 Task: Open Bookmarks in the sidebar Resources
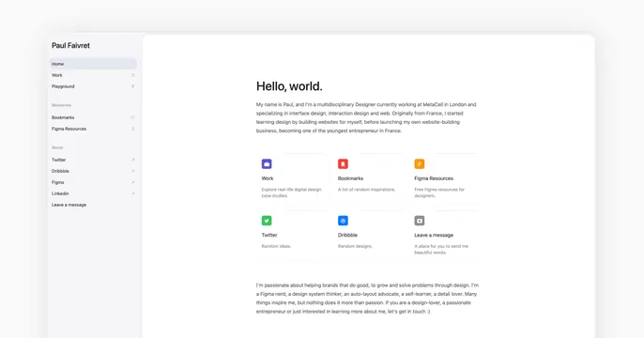(93, 117)
